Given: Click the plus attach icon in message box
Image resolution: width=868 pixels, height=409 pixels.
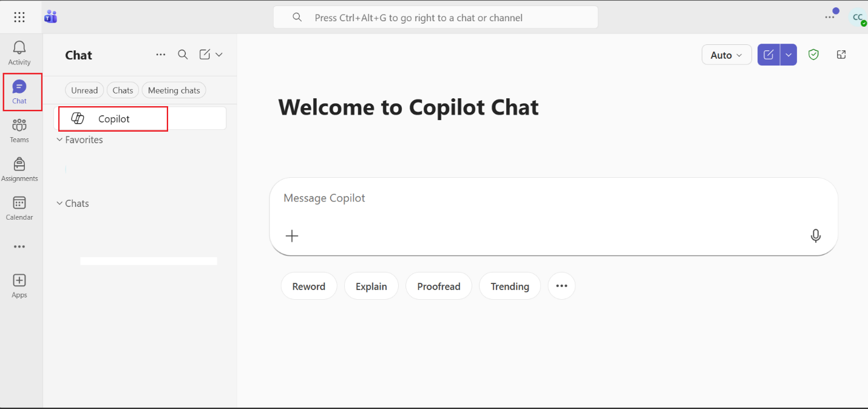Looking at the screenshot, I should tap(292, 235).
